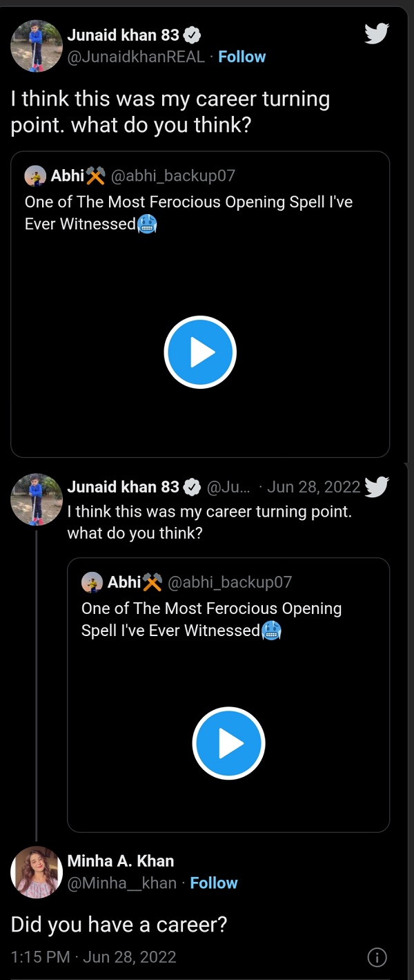Click Abhi's small avatar in first quoted tweet
This screenshot has height=980, width=414.
pyautogui.click(x=35, y=176)
